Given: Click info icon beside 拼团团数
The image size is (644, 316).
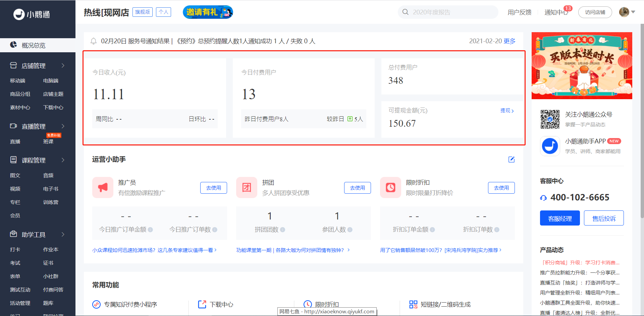Looking at the screenshot, I should coord(283,230).
